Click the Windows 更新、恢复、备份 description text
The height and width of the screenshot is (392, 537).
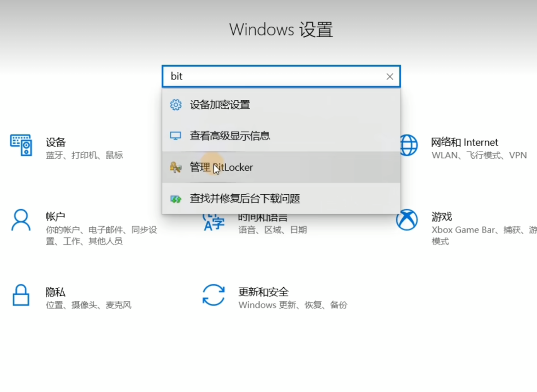(x=293, y=305)
